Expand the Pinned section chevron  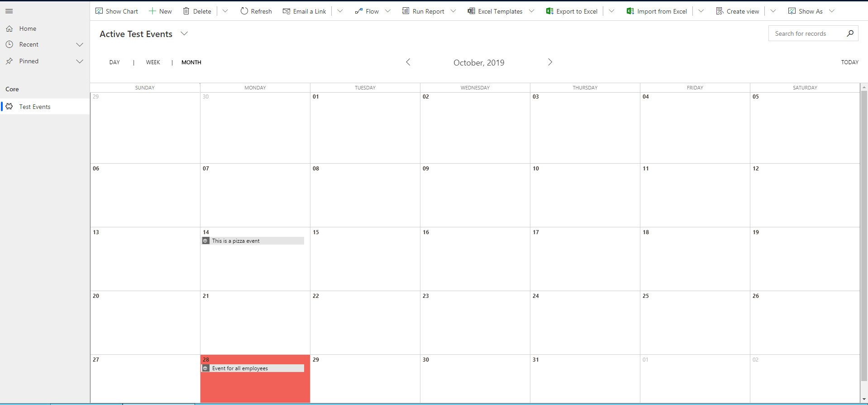[x=80, y=61]
